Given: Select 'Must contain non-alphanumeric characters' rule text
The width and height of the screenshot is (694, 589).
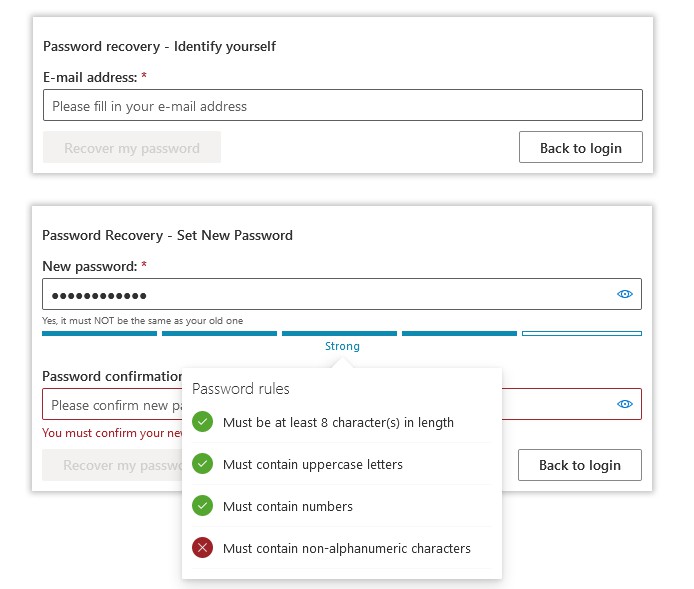Looking at the screenshot, I should (346, 548).
